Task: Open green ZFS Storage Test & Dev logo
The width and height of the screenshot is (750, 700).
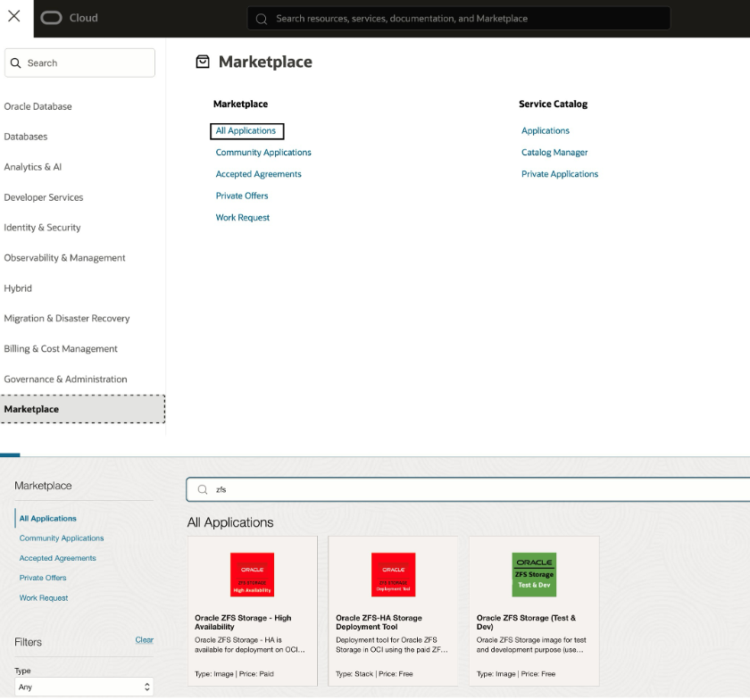Action: 534,575
